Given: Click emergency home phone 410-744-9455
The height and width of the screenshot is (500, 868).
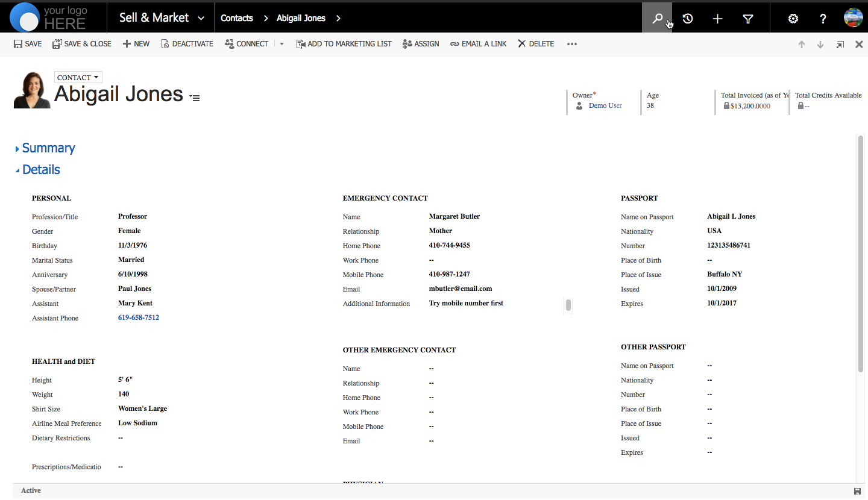Looking at the screenshot, I should pos(450,245).
